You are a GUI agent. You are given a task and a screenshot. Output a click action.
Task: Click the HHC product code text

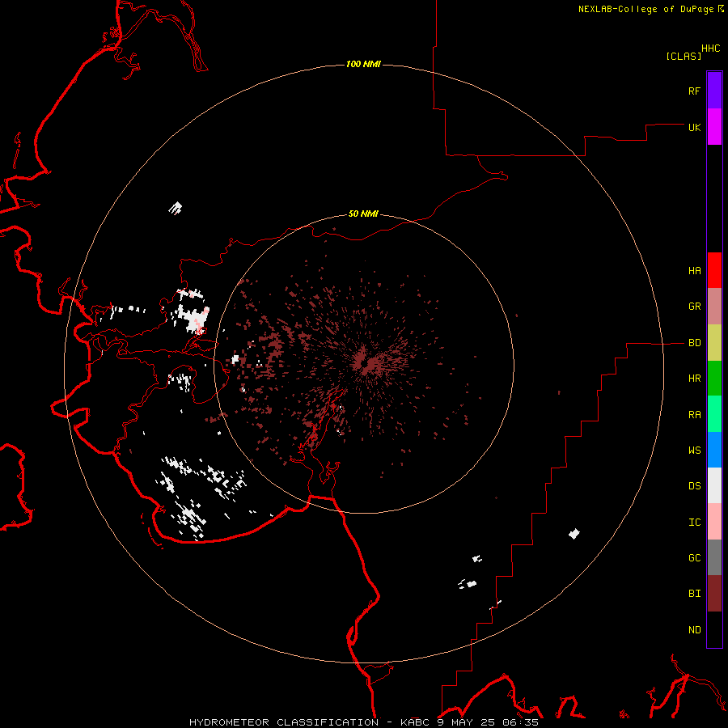[710, 49]
